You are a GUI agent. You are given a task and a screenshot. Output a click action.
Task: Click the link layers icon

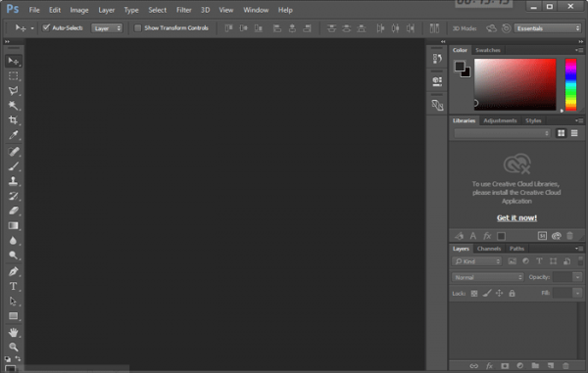(x=474, y=366)
